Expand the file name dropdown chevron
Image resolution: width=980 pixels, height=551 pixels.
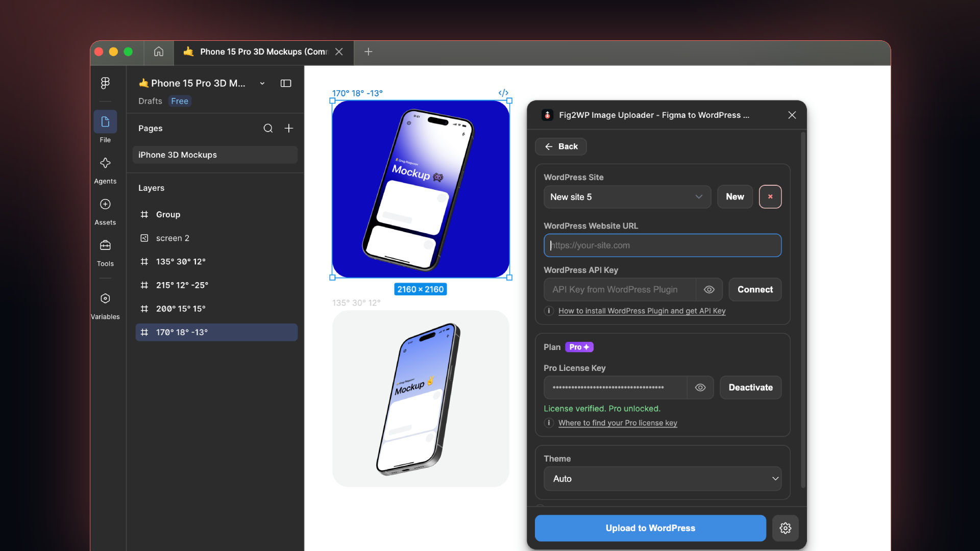tap(262, 83)
